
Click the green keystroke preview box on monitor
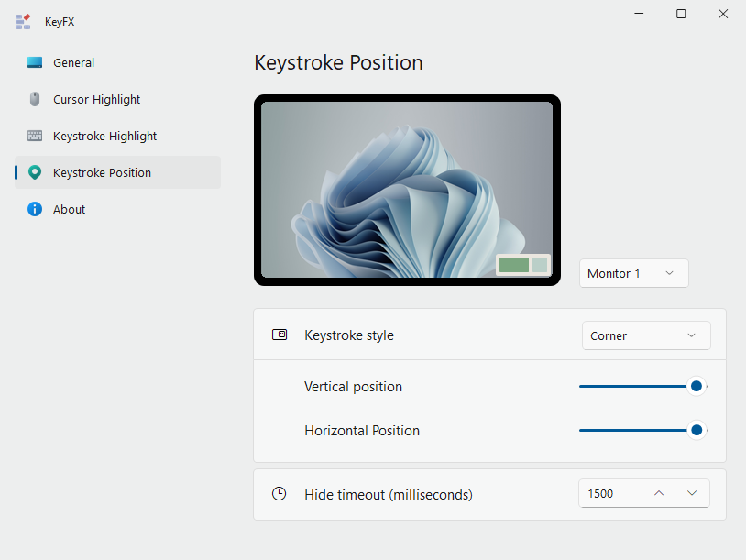click(x=514, y=265)
